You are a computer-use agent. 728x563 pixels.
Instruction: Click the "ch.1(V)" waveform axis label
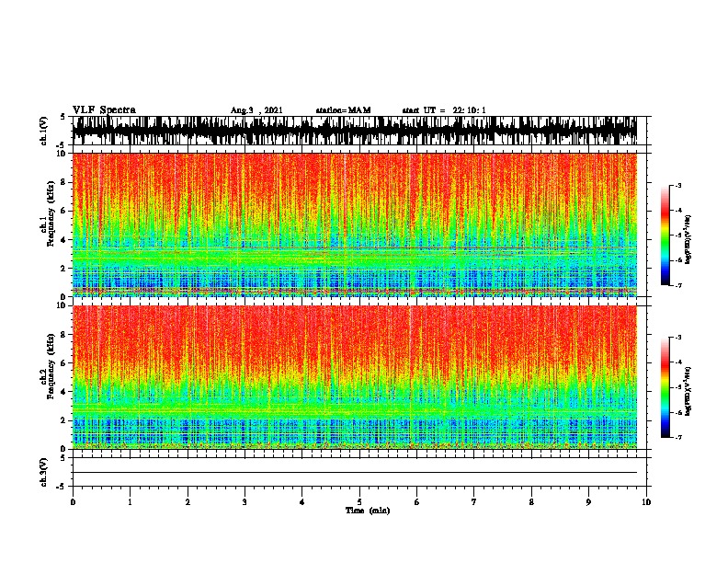(x=44, y=131)
